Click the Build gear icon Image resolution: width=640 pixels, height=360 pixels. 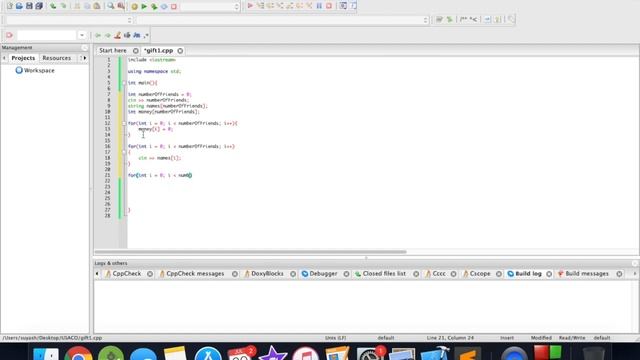coord(134,7)
